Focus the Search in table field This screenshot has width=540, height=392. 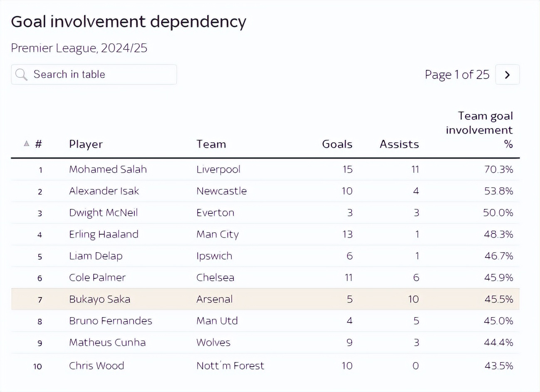click(x=100, y=74)
